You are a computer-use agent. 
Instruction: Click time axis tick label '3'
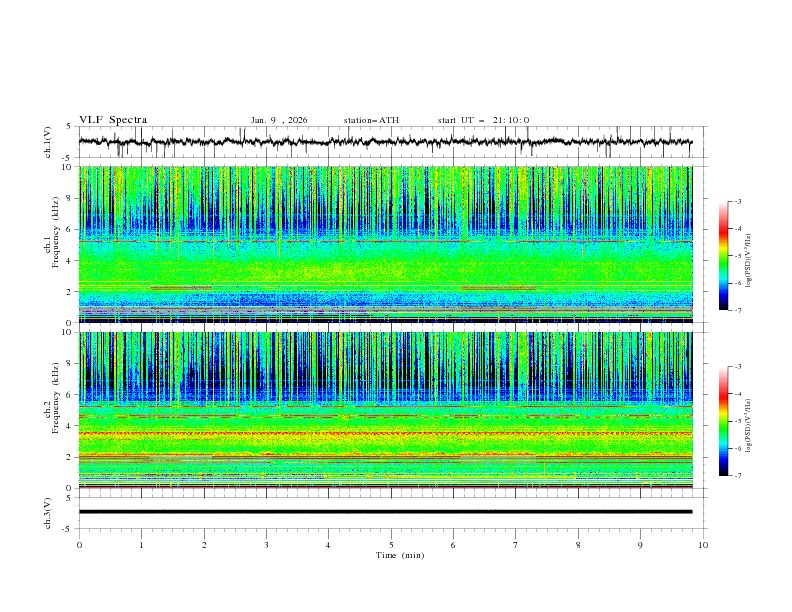266,545
